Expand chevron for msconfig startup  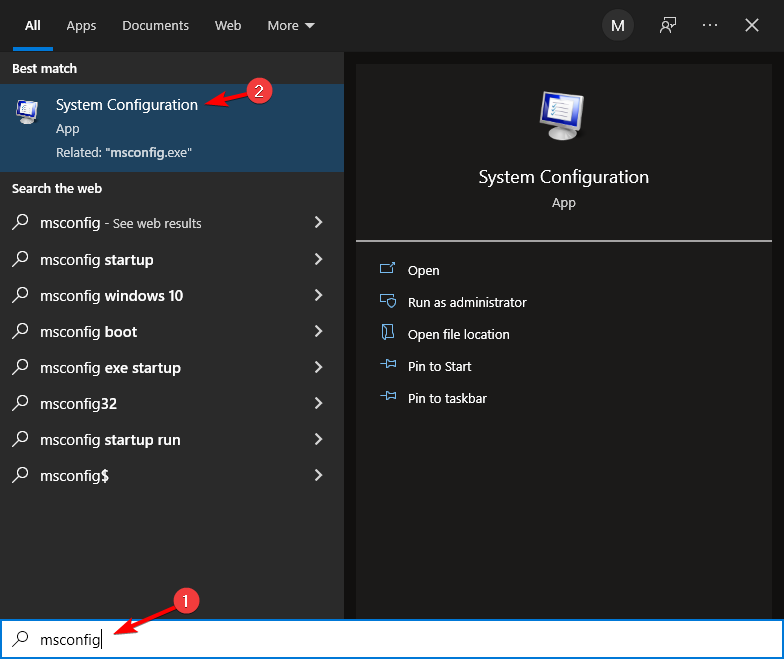click(x=318, y=259)
